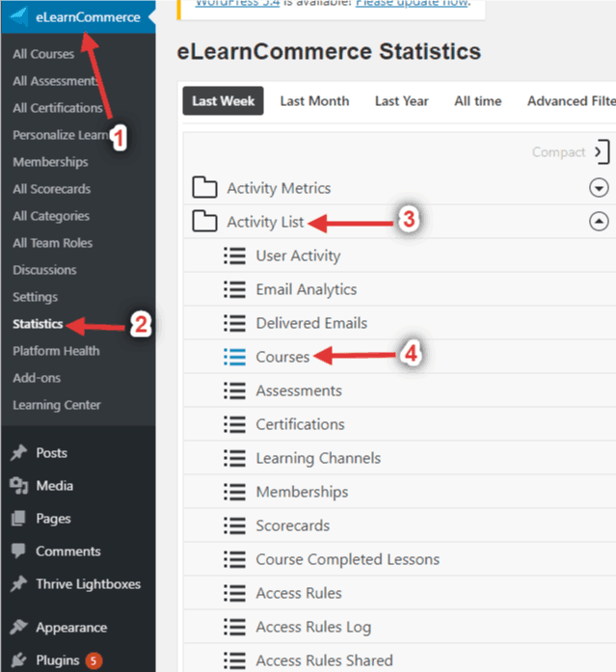Open Learning Center menu item

pyautogui.click(x=57, y=405)
